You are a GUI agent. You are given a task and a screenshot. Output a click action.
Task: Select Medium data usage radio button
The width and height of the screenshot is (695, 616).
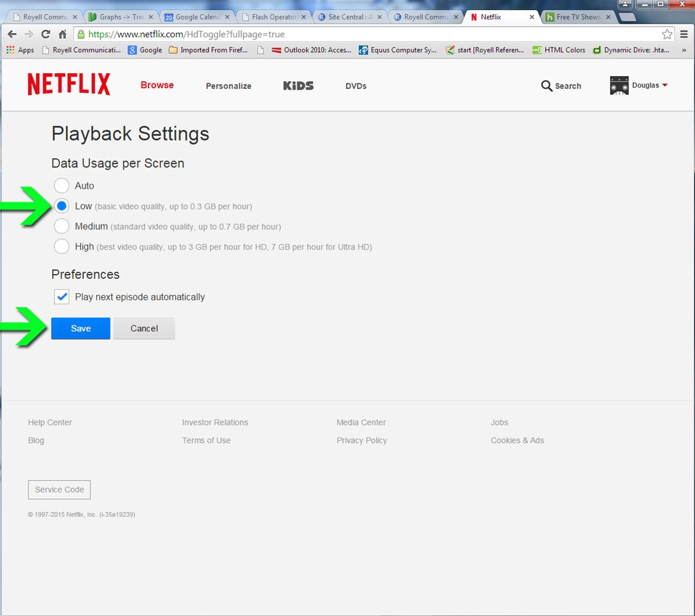click(62, 227)
